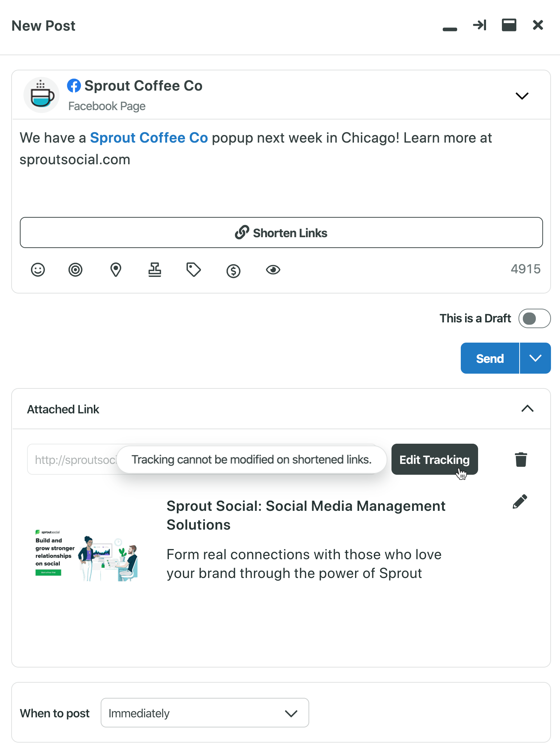Click the 4915 character count
560x752 pixels.
pyautogui.click(x=525, y=269)
